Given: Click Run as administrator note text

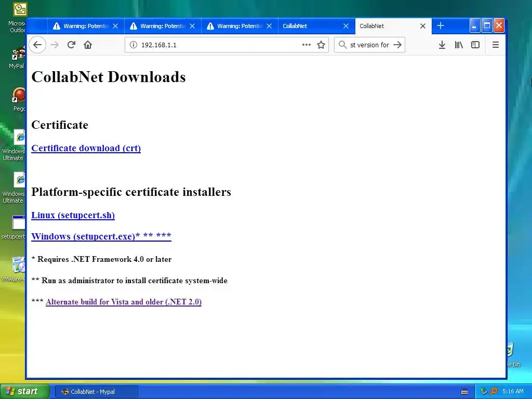Looking at the screenshot, I should pos(129,281).
